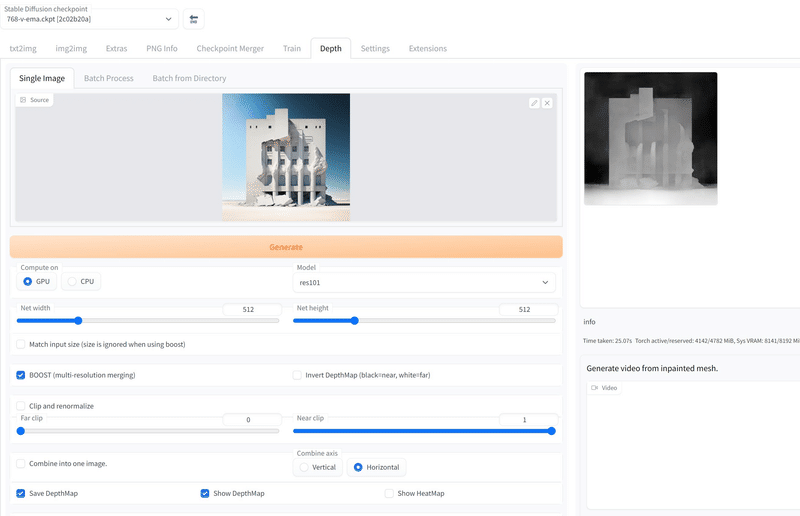This screenshot has width=800, height=516.
Task: Click the Far clip value field
Action: (252, 420)
